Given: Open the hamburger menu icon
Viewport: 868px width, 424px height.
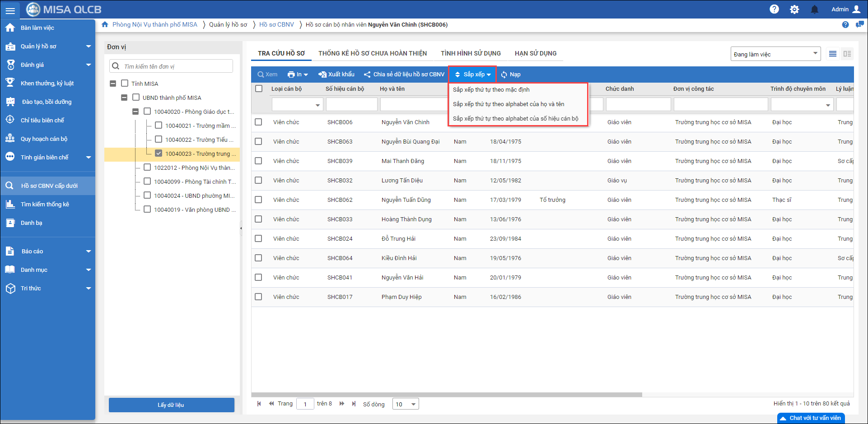Looking at the screenshot, I should 10,10.
